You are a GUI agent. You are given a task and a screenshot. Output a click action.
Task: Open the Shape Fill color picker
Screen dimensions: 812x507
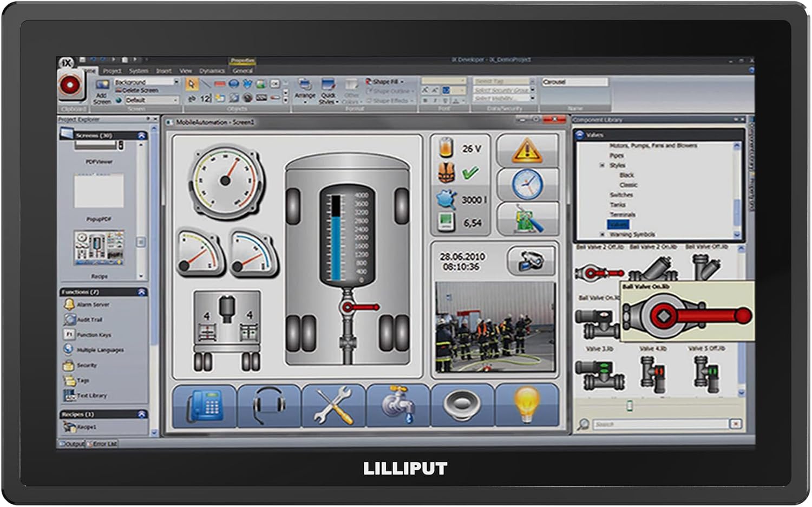(x=387, y=80)
